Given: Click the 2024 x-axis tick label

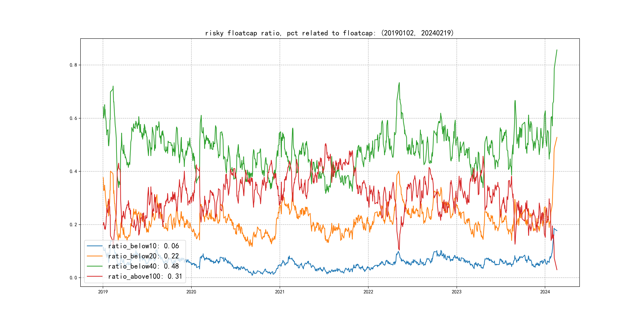Looking at the screenshot, I should (545, 292).
